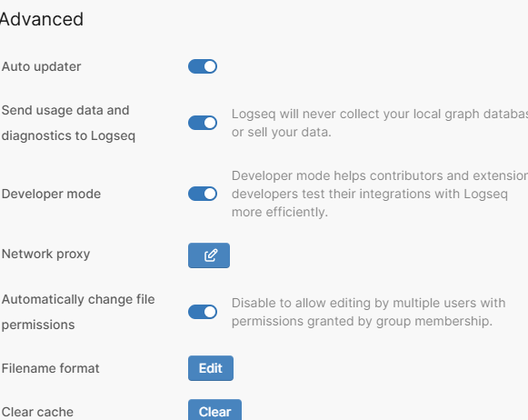The height and width of the screenshot is (420, 528).
Task: Click the Clear cache label
Action: (x=37, y=412)
